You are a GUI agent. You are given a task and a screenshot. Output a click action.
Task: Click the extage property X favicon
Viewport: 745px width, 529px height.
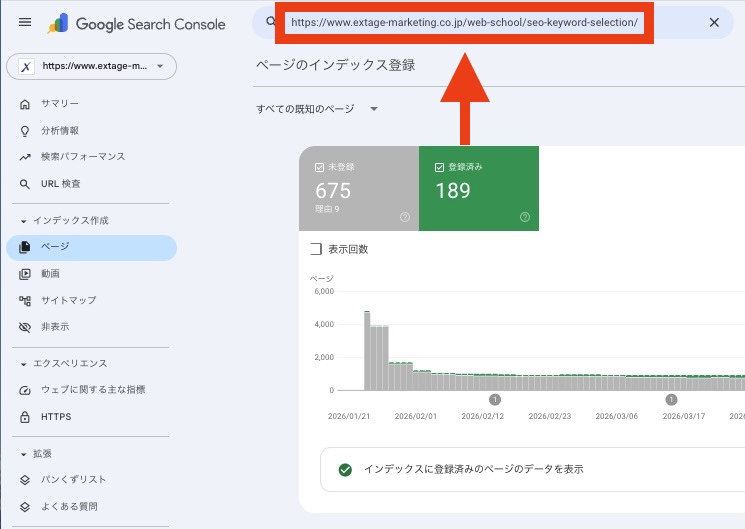26,67
